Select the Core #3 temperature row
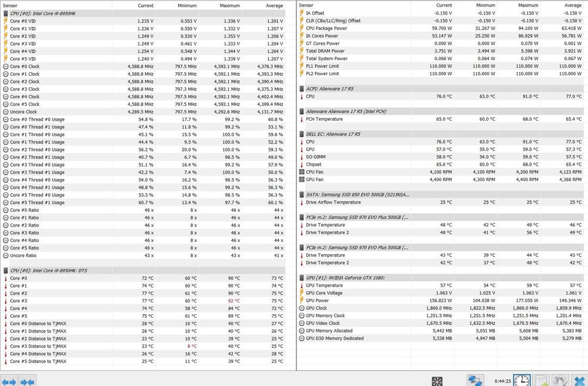 pyautogui.click(x=18, y=301)
